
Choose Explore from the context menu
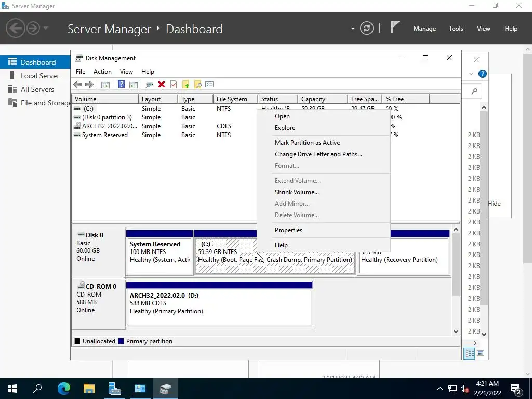pyautogui.click(x=324, y=128)
